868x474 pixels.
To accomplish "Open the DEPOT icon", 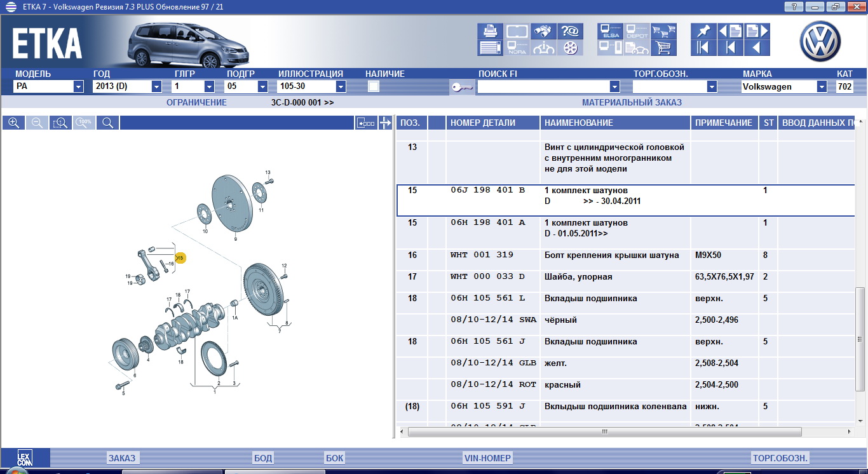I will point(637,31).
